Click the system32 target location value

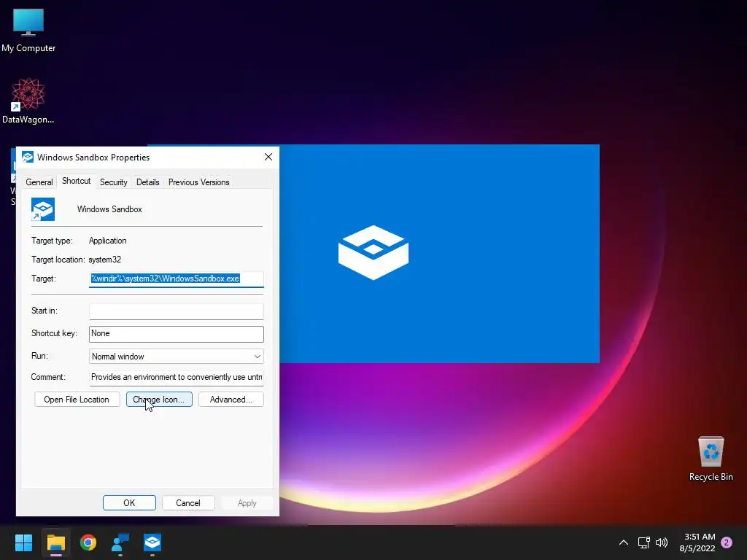point(105,260)
